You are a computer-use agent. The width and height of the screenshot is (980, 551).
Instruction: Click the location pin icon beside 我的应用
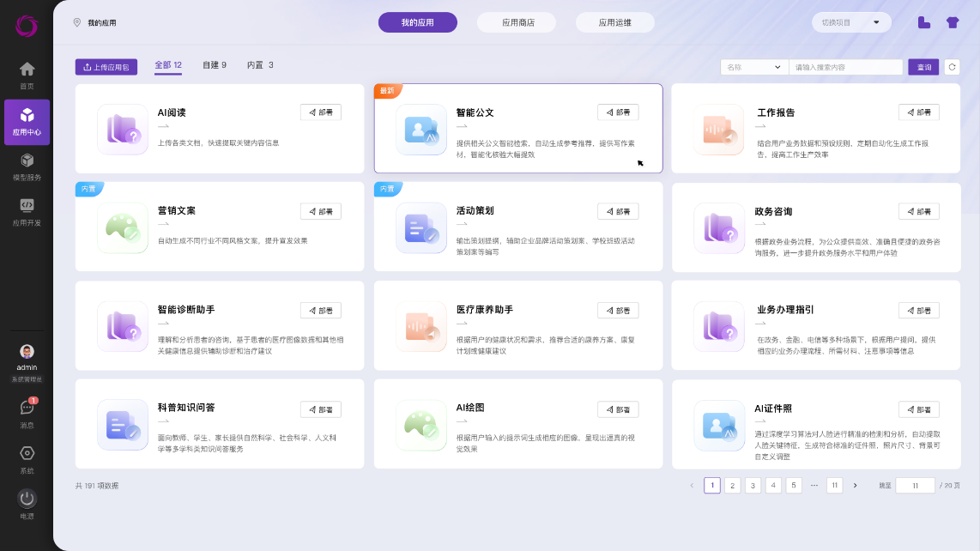click(x=77, y=22)
